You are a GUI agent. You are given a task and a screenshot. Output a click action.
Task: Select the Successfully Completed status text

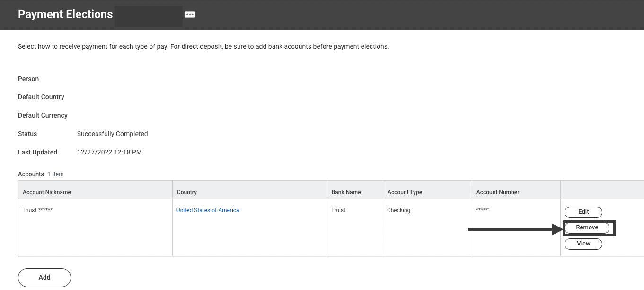(x=112, y=133)
